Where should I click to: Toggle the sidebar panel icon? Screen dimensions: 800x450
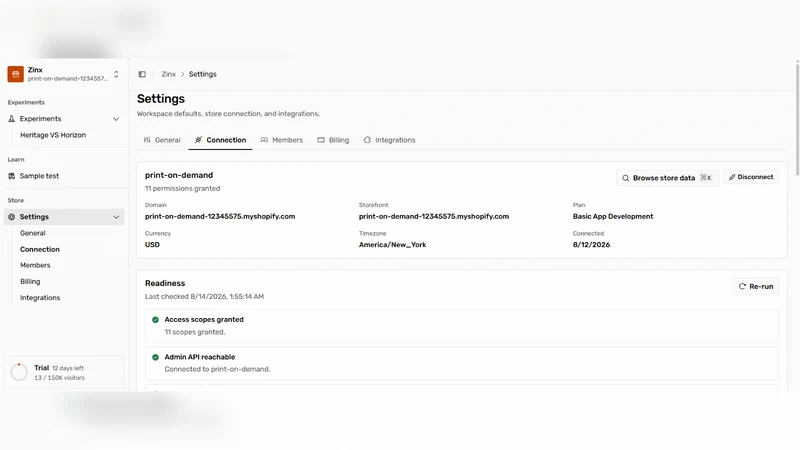[142, 74]
